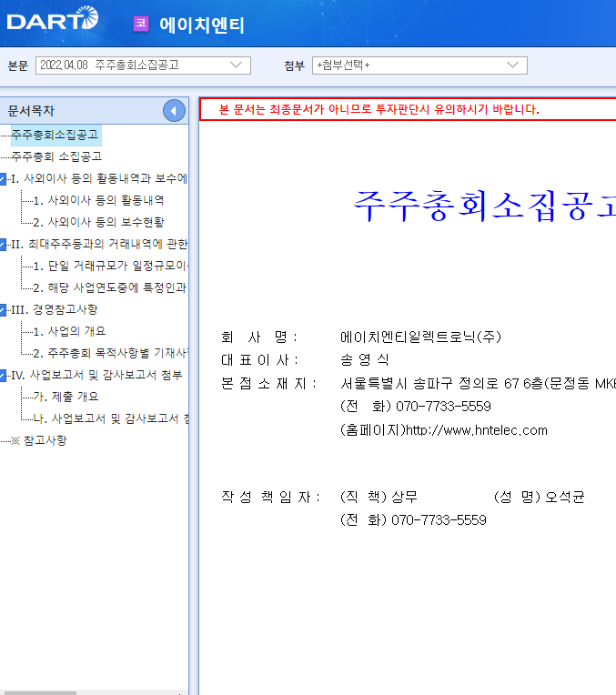The height and width of the screenshot is (695, 616).
Task: Click II. 최대주주등과의 거래내역에 관한 label
Action: click(x=99, y=244)
